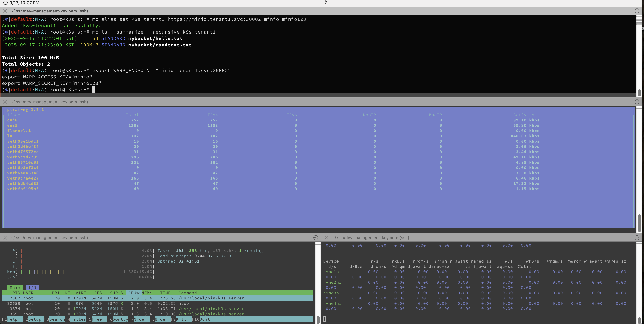Select the htop process row PID 22698
This screenshot has height=324, width=644.
point(100,303)
